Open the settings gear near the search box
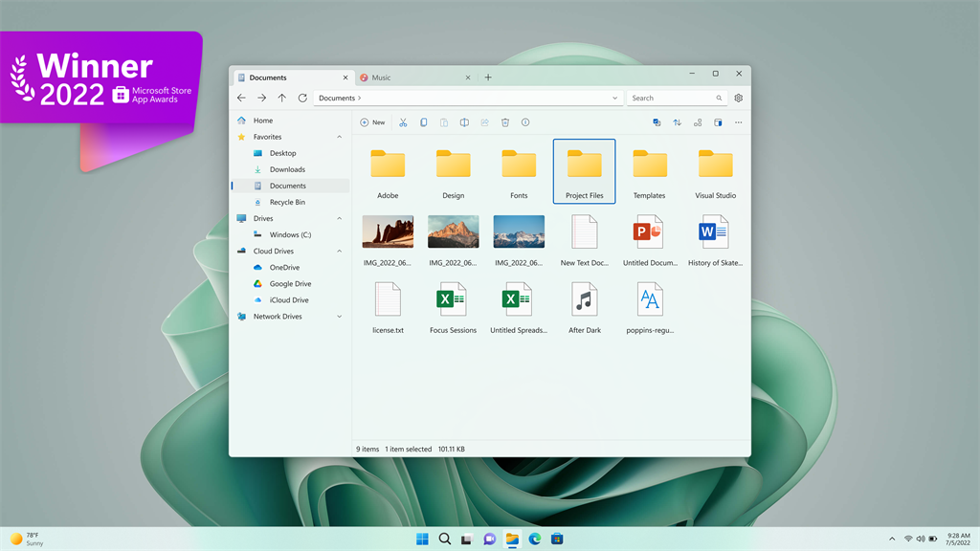The width and height of the screenshot is (980, 551). 738,98
